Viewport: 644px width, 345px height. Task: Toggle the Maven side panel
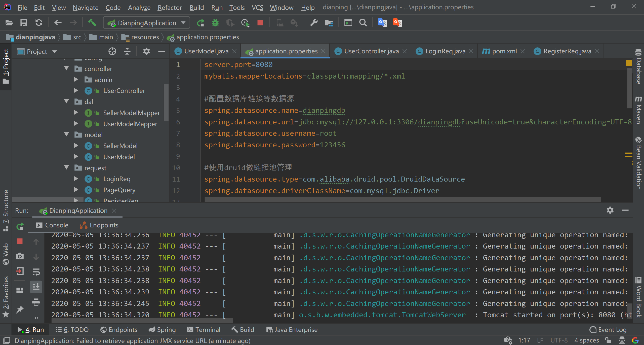click(x=638, y=110)
